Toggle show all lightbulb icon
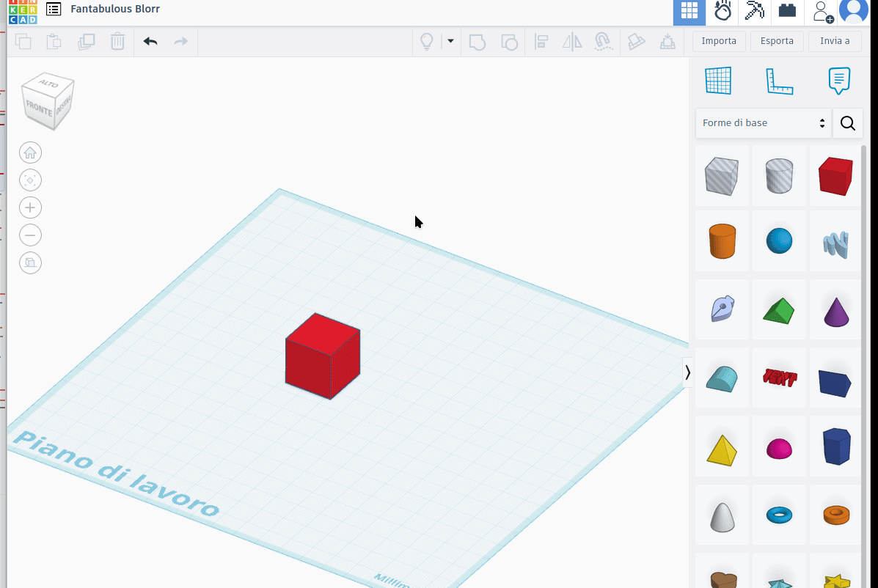The image size is (878, 588). 427,41
